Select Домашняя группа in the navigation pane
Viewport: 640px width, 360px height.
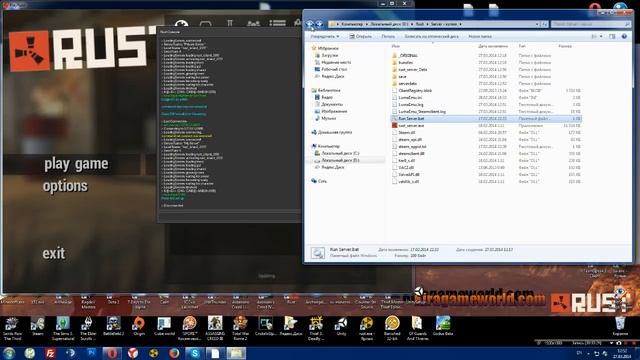[334, 132]
